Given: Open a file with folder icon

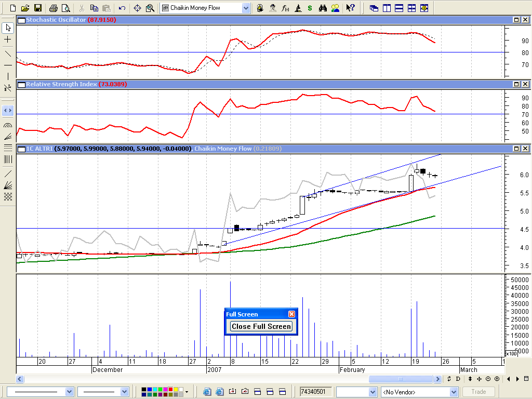Looking at the screenshot, I should 25,8.
